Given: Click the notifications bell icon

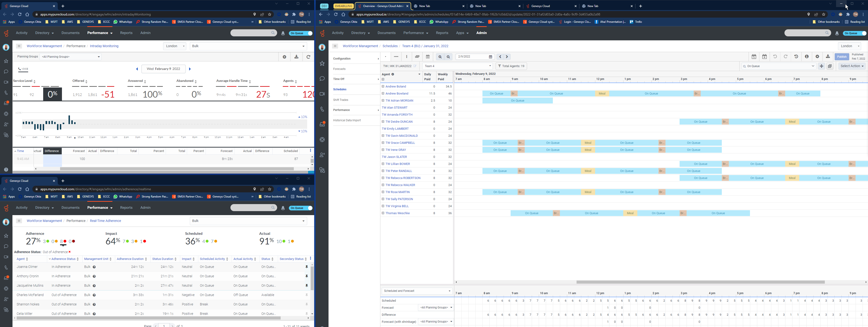Looking at the screenshot, I should tap(283, 33).
